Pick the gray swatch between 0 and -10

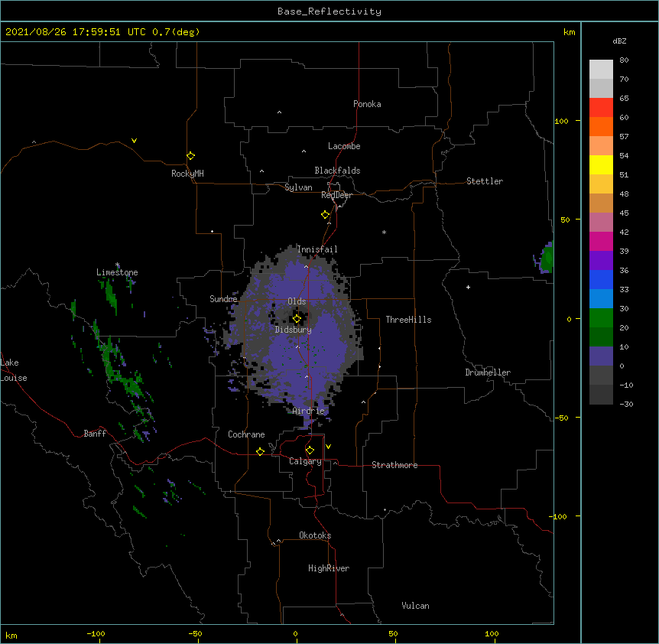click(601, 376)
